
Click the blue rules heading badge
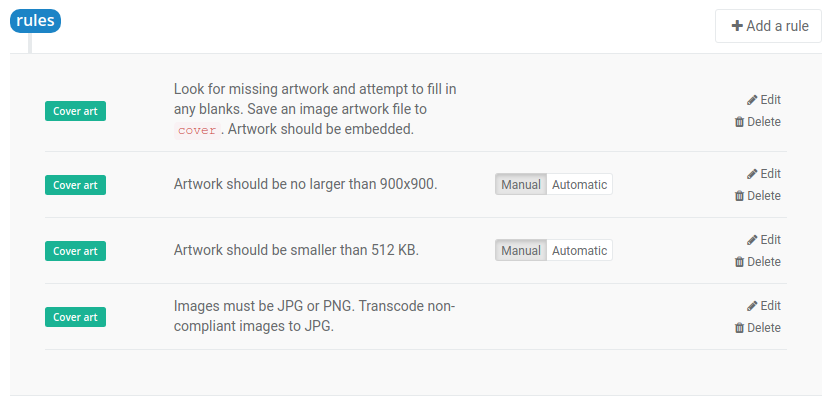36,21
